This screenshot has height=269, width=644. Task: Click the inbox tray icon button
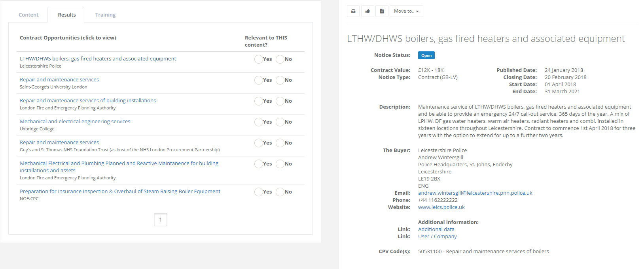(353, 11)
